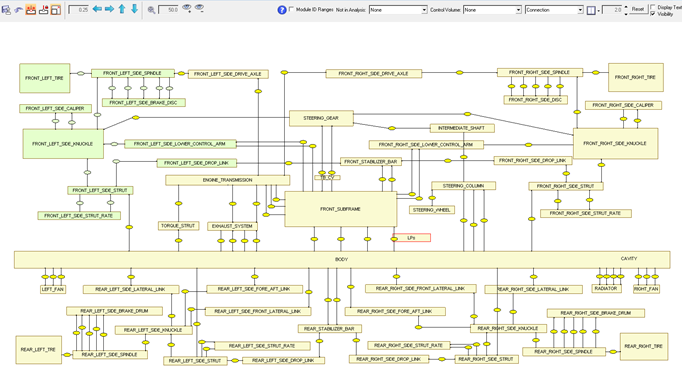Click the undo arrow icon
Screen dimensions: 682x366
pyautogui.click(x=18, y=10)
